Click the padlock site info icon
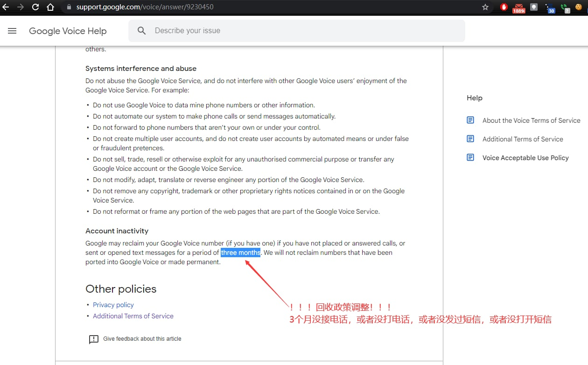The image size is (588, 365). click(x=69, y=7)
